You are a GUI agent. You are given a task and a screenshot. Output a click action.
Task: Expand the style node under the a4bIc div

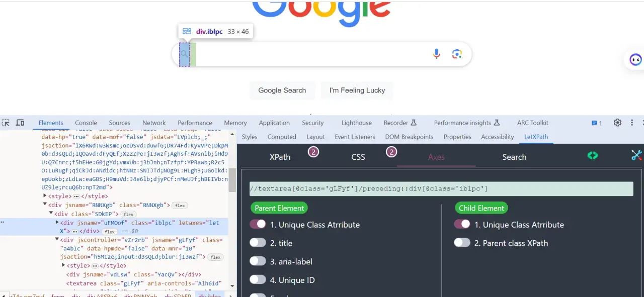(x=63, y=265)
